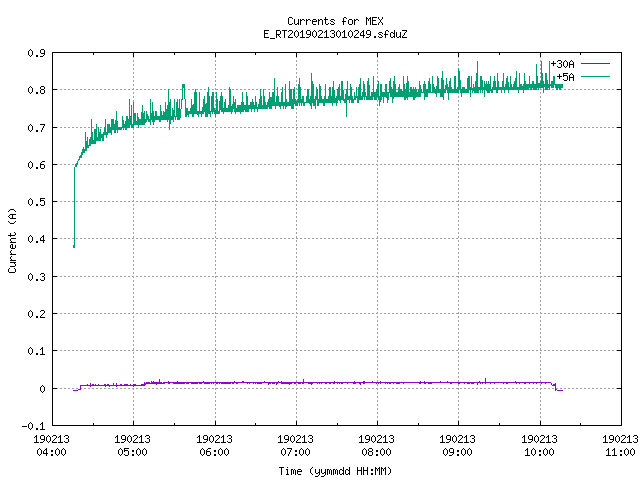The width and height of the screenshot is (640, 480).
Task: Click the chart title 'Currents for MEX'
Action: [335, 21]
